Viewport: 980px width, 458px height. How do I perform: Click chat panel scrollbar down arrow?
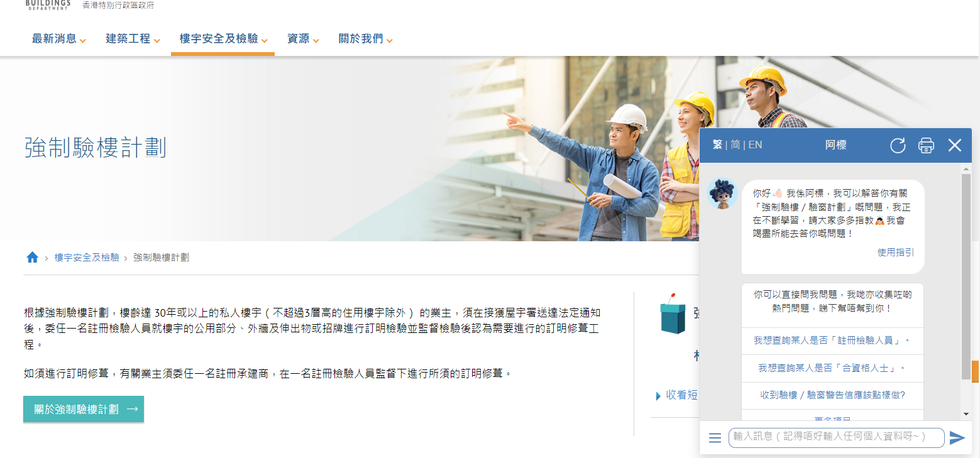(x=966, y=414)
